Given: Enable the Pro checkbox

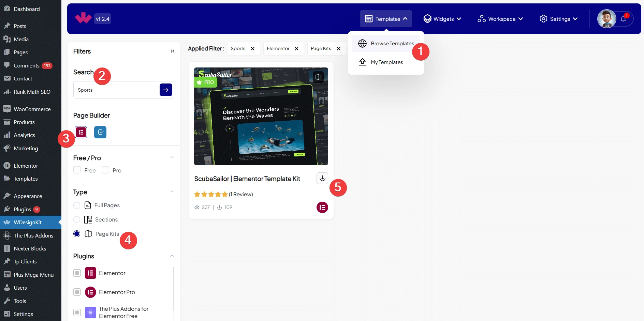Looking at the screenshot, I should pyautogui.click(x=106, y=170).
